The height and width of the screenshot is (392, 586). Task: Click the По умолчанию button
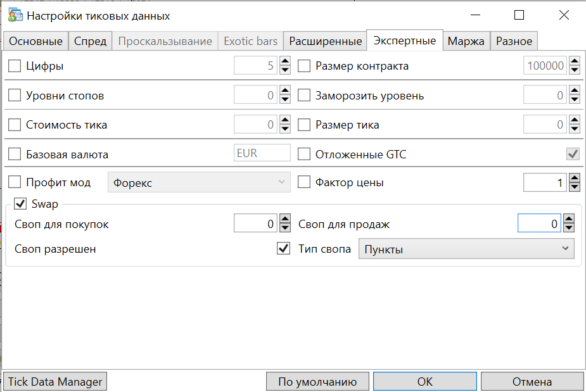(x=317, y=381)
